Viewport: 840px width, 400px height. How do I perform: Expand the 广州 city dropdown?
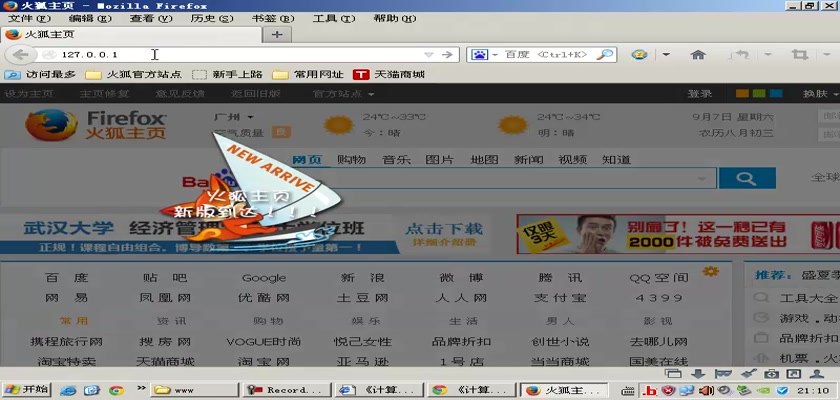(x=250, y=117)
